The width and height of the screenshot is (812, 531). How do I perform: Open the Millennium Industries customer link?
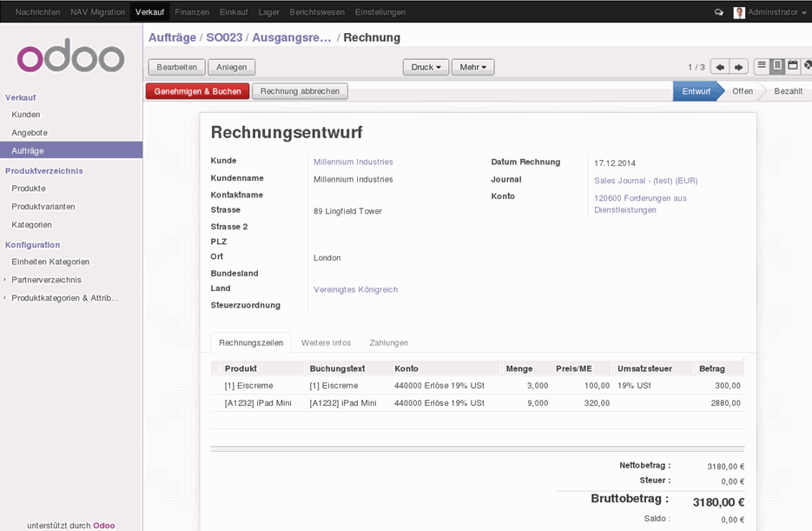coord(353,162)
